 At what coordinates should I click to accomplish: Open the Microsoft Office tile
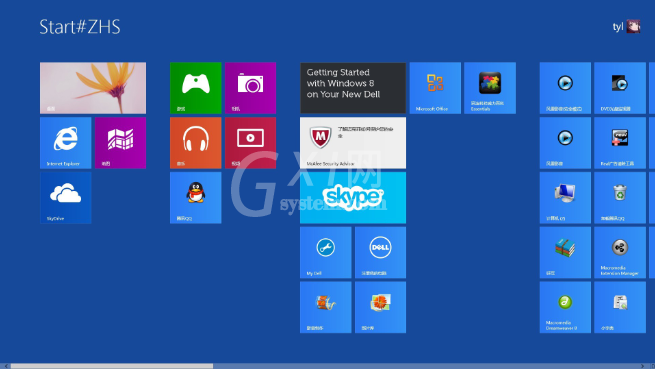click(435, 88)
